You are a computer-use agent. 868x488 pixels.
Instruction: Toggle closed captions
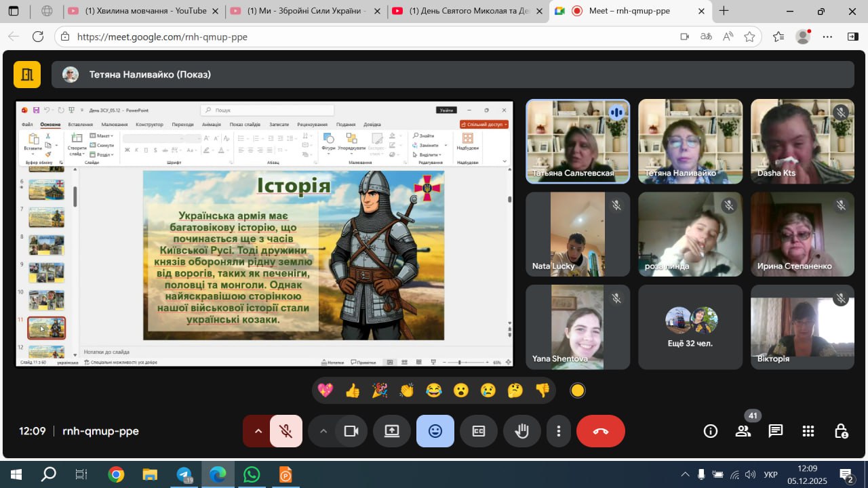click(479, 431)
